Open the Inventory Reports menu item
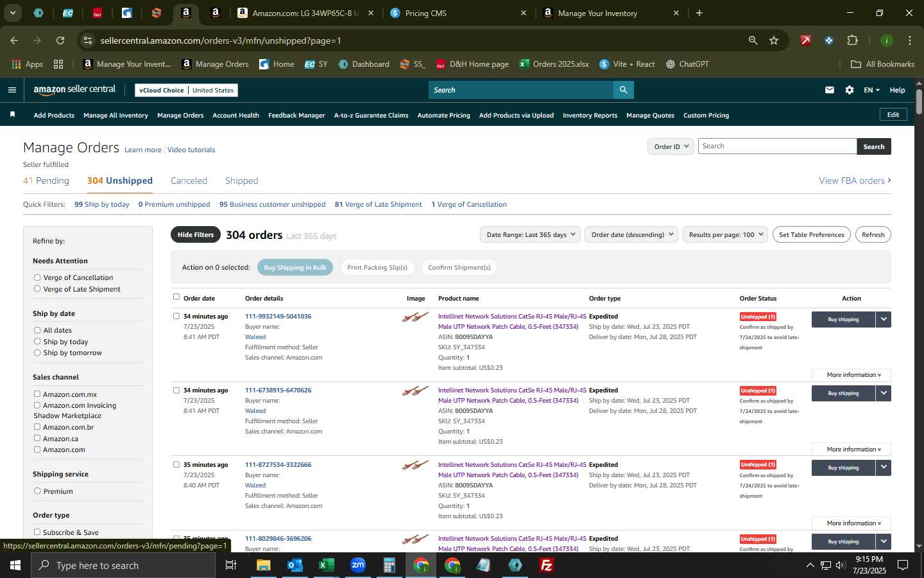 [590, 115]
